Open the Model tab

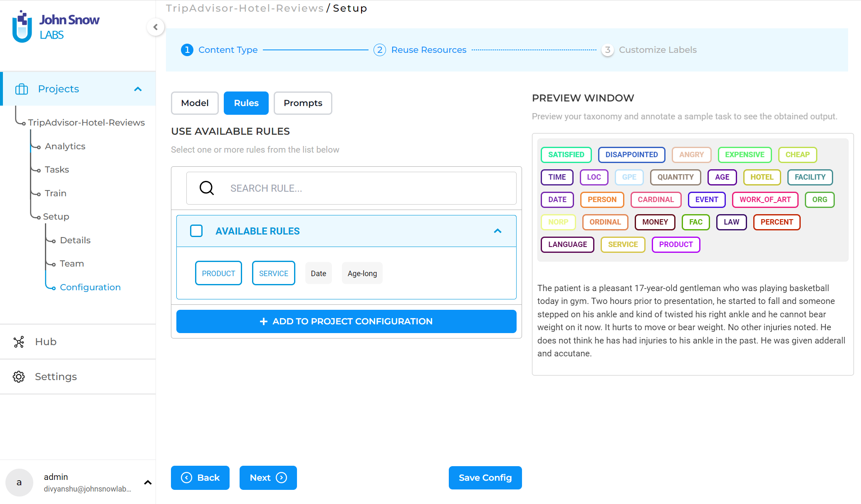click(195, 103)
